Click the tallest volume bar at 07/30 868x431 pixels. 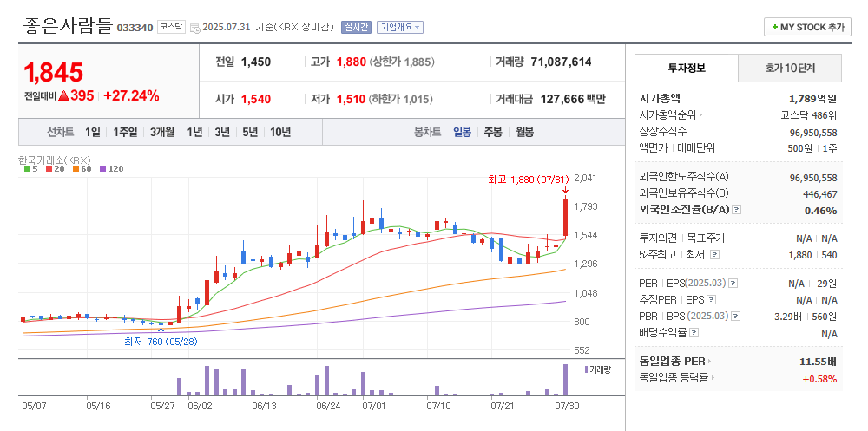click(x=565, y=380)
